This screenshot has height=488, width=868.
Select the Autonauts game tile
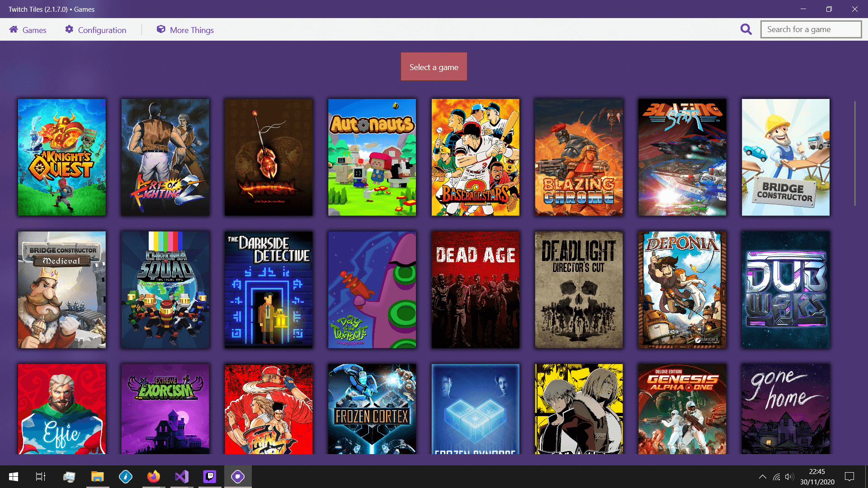click(x=372, y=157)
